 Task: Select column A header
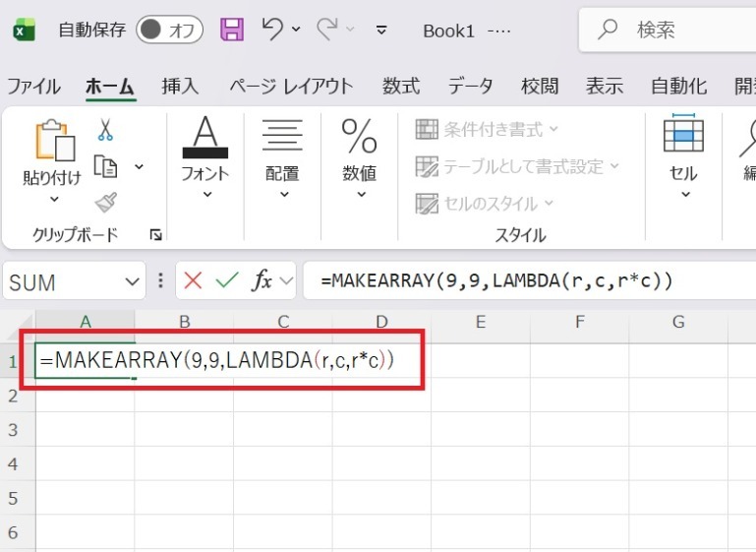pos(86,322)
